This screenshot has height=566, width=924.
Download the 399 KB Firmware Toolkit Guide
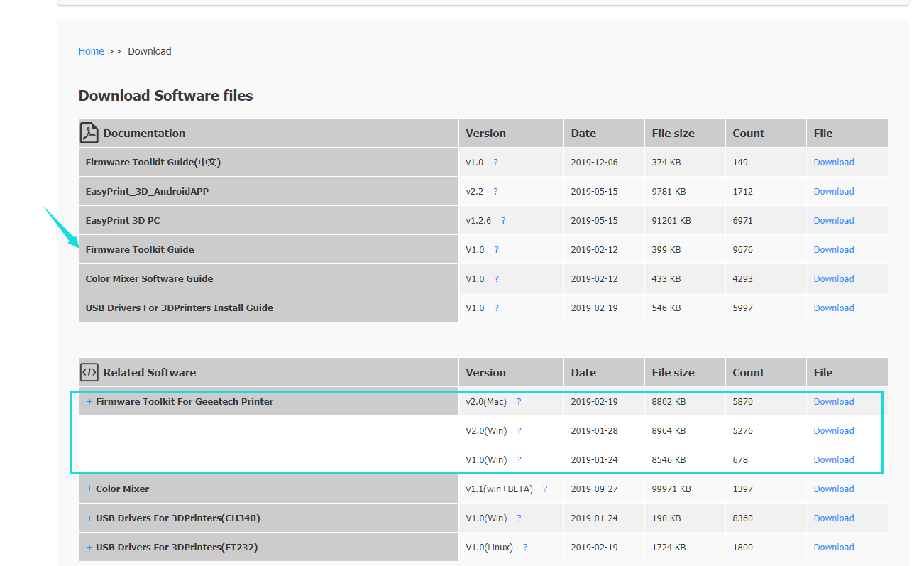click(834, 250)
